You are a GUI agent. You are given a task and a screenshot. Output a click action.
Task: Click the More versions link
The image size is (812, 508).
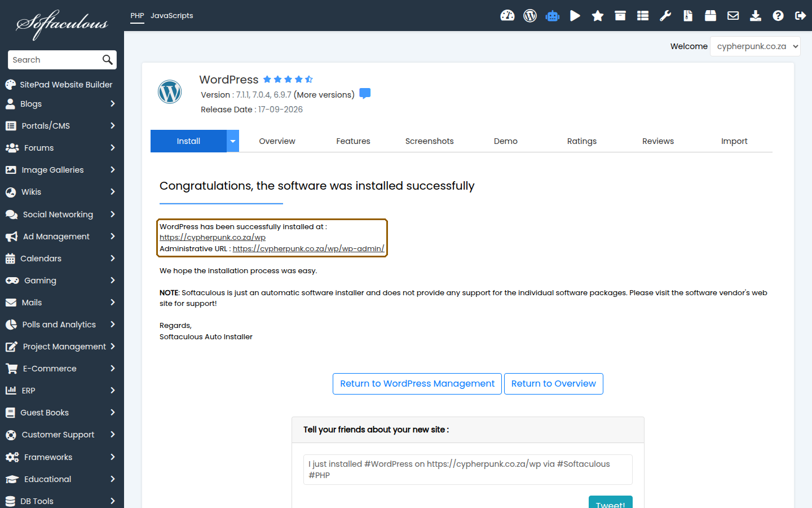coord(324,95)
